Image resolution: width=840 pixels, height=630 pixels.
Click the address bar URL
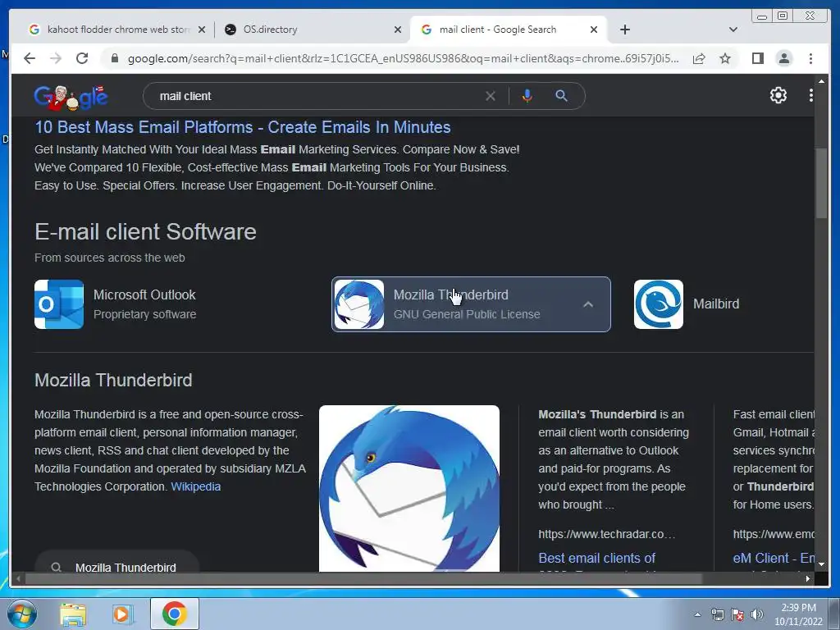coord(403,58)
